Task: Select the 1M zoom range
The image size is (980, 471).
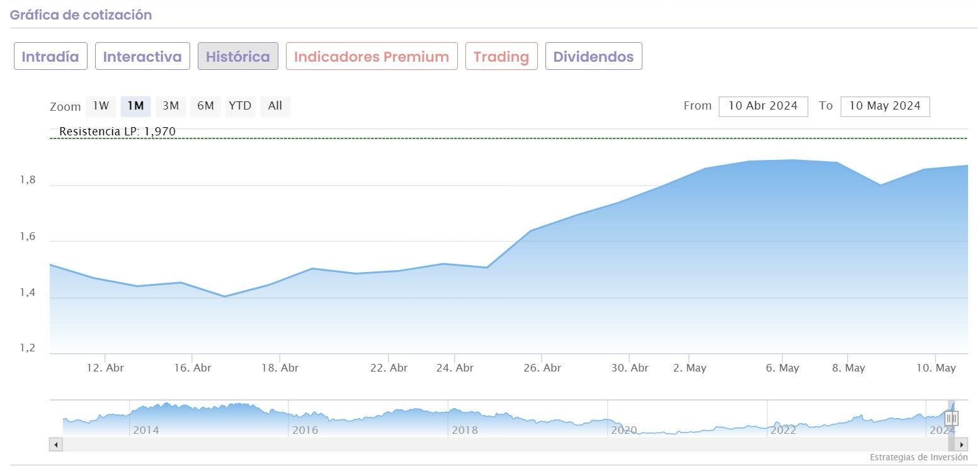Action: point(135,106)
